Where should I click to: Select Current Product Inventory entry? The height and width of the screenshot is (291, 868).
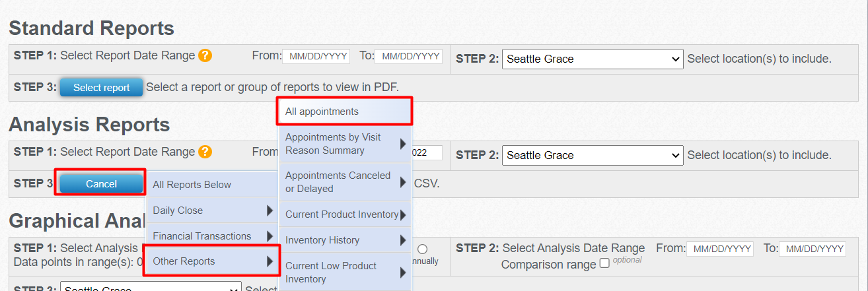click(345, 214)
